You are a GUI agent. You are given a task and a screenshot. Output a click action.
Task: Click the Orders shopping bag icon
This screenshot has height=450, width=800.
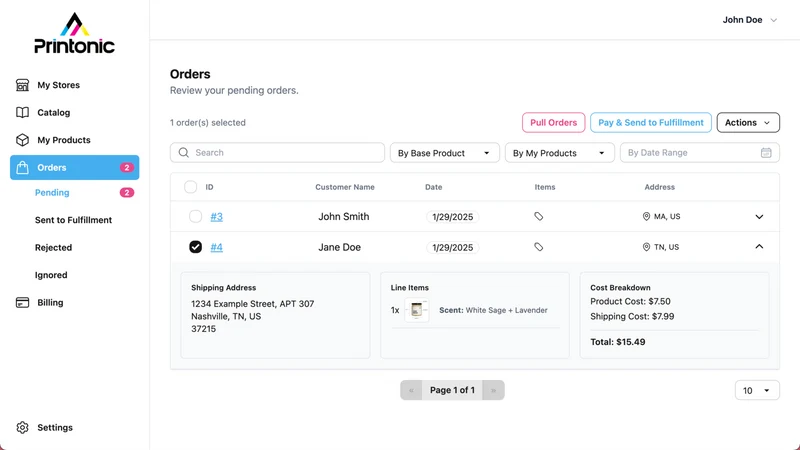tap(22, 167)
